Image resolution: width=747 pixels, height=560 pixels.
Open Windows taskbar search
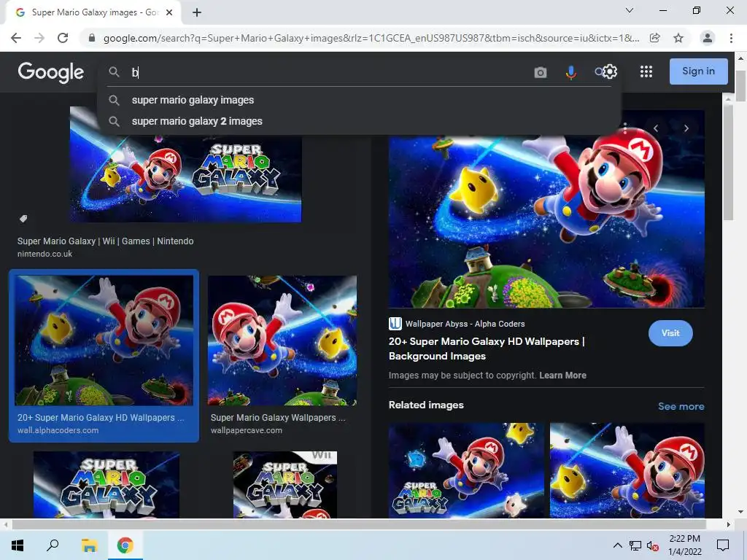[53, 545]
